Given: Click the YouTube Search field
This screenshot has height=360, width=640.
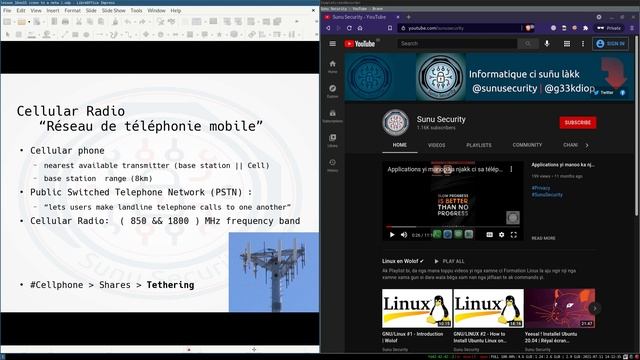Looking at the screenshot, I should (x=457, y=44).
